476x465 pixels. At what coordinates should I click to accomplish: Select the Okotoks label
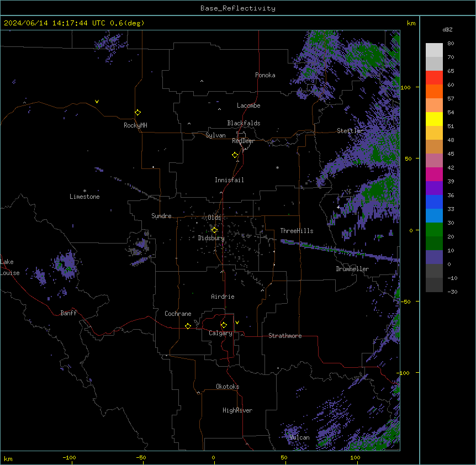[x=228, y=387]
